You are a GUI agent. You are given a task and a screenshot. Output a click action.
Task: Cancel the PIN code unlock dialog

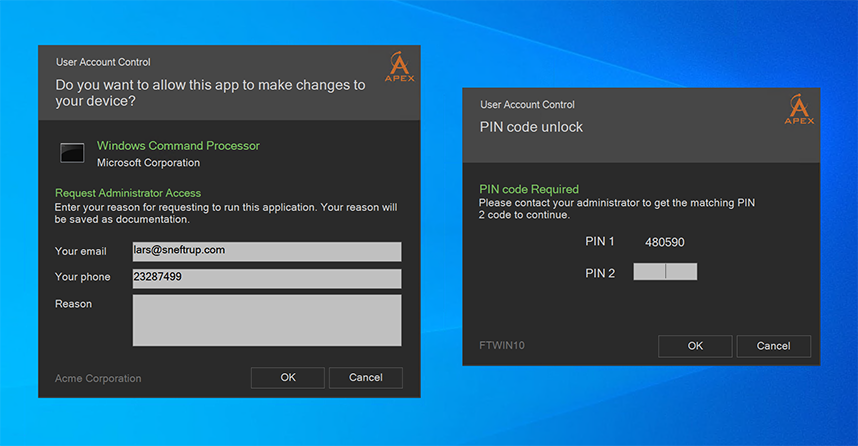pos(773,346)
